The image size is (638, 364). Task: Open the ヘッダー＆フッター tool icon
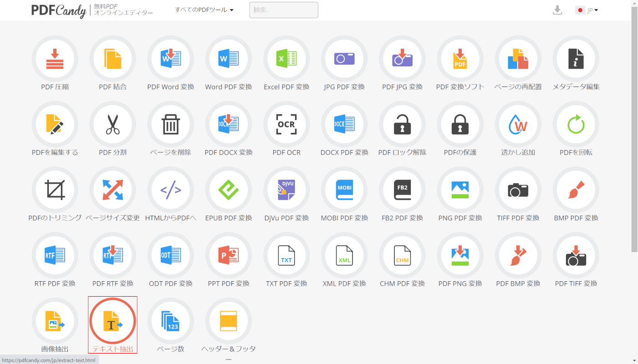(229, 321)
